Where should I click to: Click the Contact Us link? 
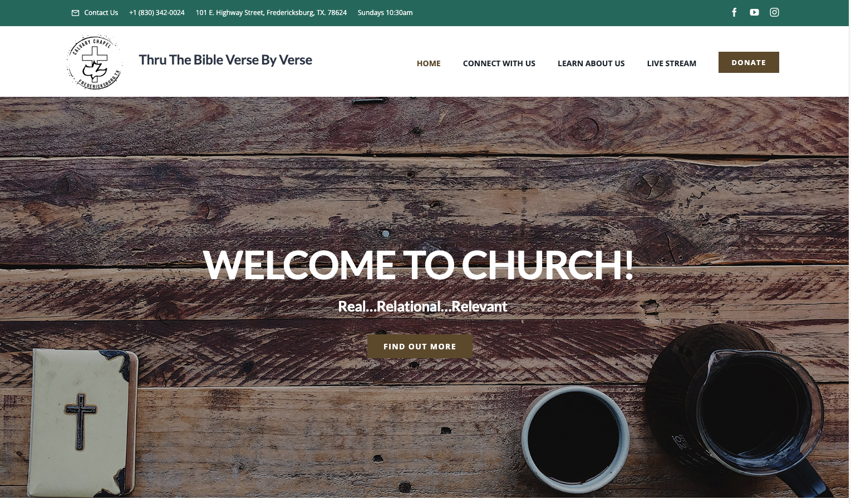(x=101, y=13)
